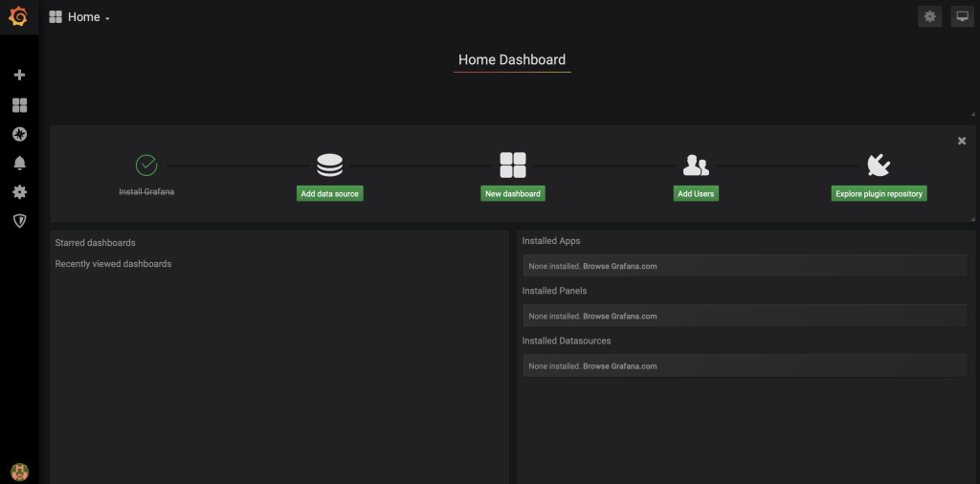Close the getting started panel

click(962, 141)
